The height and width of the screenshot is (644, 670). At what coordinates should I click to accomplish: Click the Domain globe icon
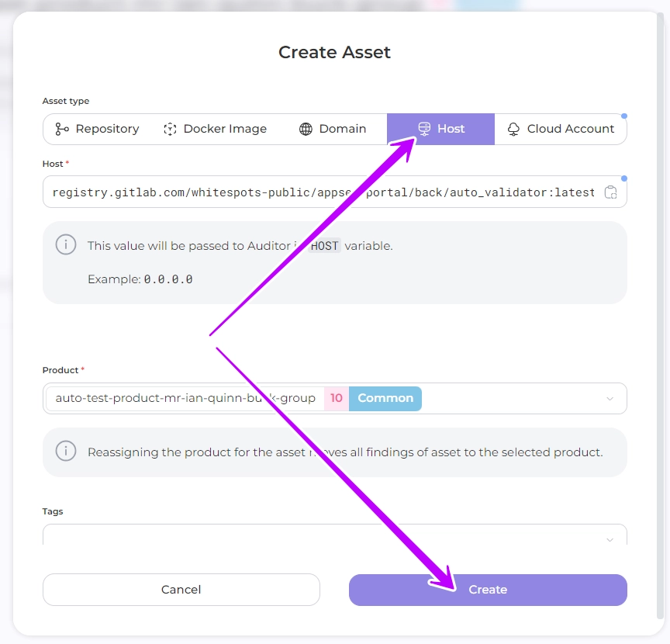pyautogui.click(x=306, y=129)
